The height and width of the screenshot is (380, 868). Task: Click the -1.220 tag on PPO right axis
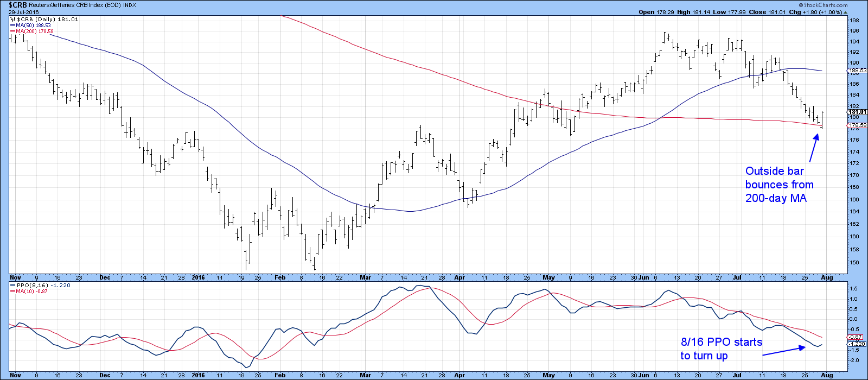coord(857,344)
